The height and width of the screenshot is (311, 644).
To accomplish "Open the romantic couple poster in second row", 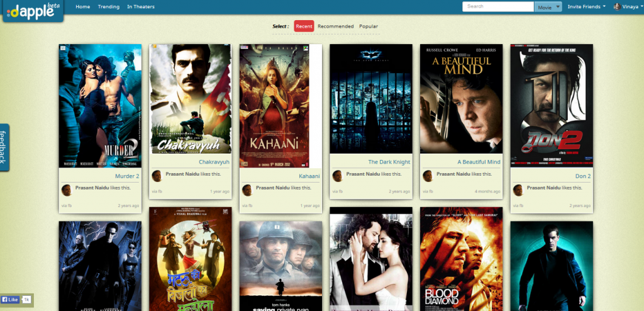I will 371,259.
